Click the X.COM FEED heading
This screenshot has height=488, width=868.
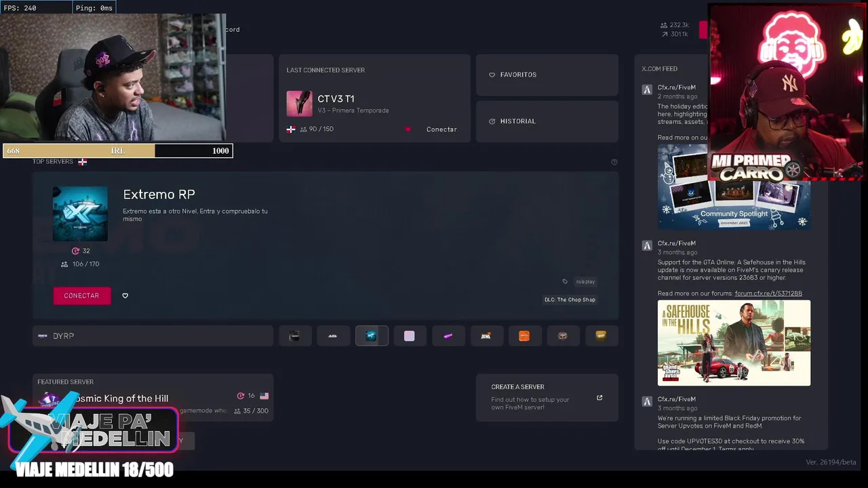tap(659, 68)
